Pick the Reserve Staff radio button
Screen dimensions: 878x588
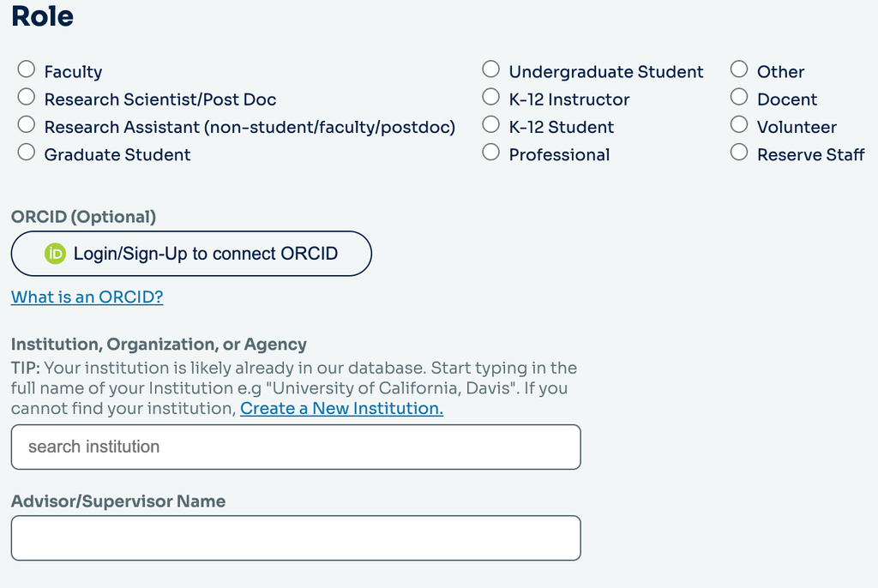click(739, 152)
